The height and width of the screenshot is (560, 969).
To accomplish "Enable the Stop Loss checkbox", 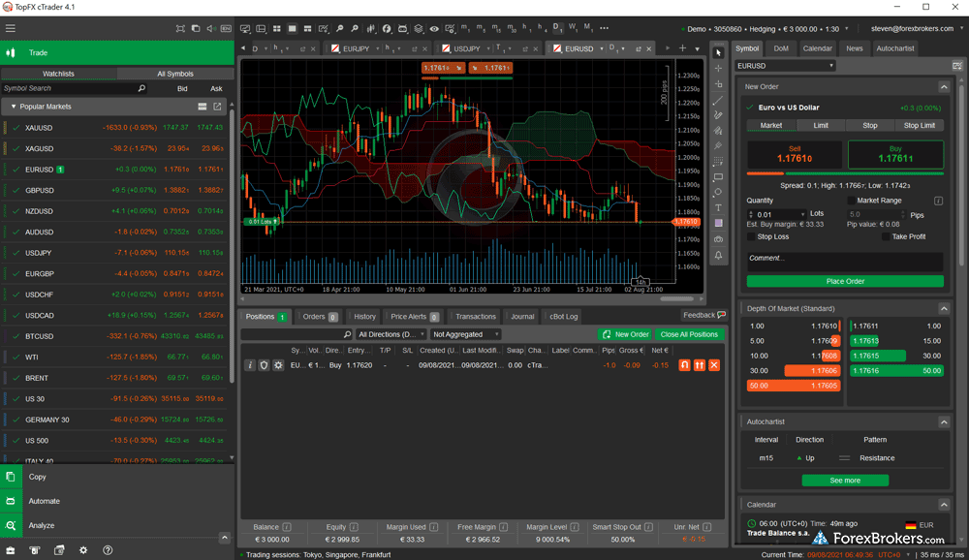I will tap(751, 236).
